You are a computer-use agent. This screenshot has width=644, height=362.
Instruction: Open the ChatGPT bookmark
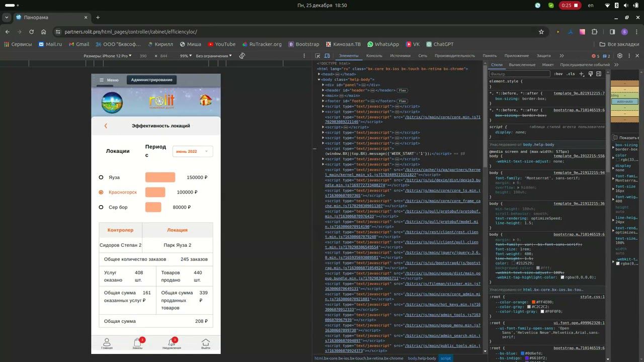point(440,44)
